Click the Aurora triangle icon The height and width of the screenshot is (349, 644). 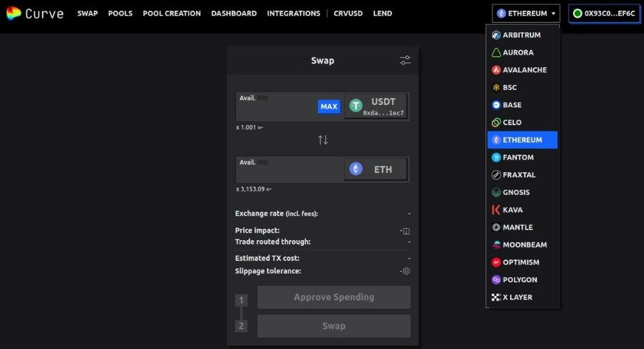coord(496,52)
